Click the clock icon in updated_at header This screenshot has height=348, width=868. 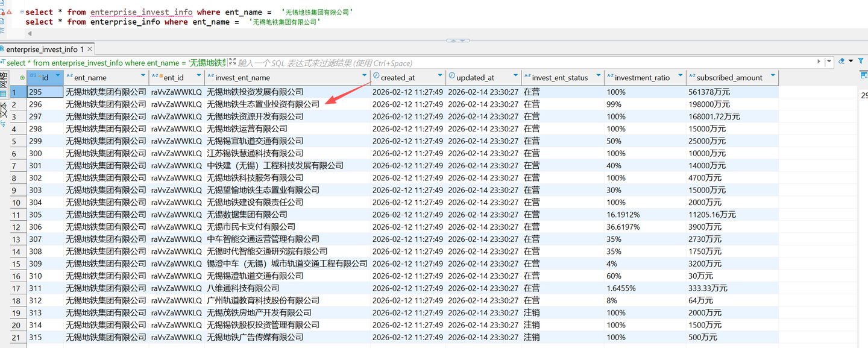451,76
